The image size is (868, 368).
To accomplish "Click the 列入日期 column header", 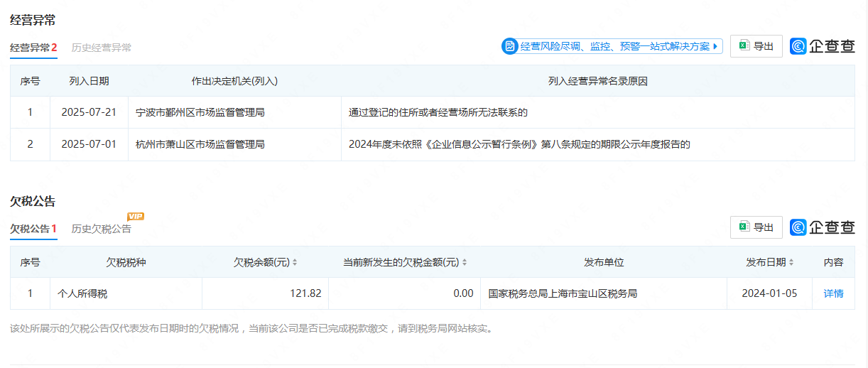I will pos(89,81).
